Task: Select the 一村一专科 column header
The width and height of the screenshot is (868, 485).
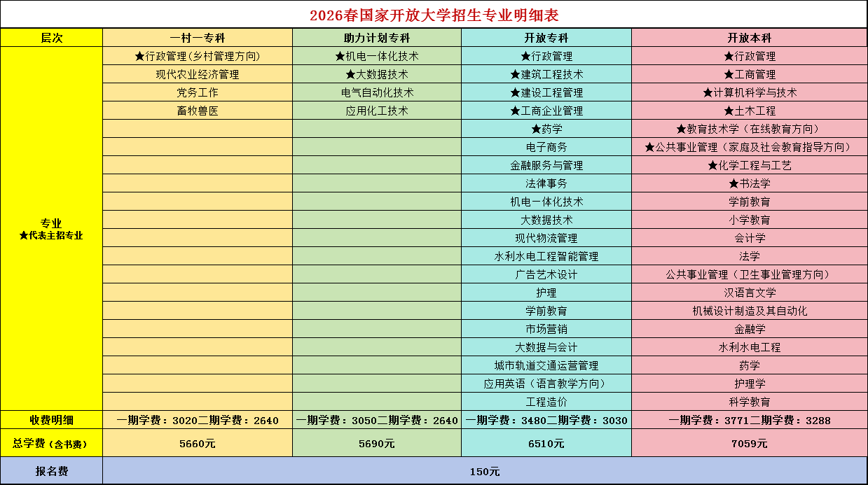Action: [x=198, y=36]
